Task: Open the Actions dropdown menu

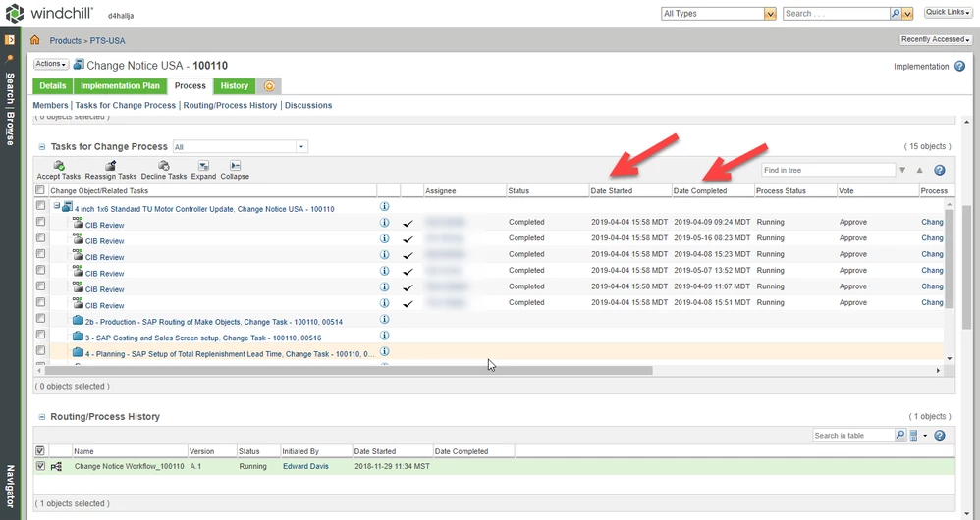Action: pyautogui.click(x=50, y=64)
